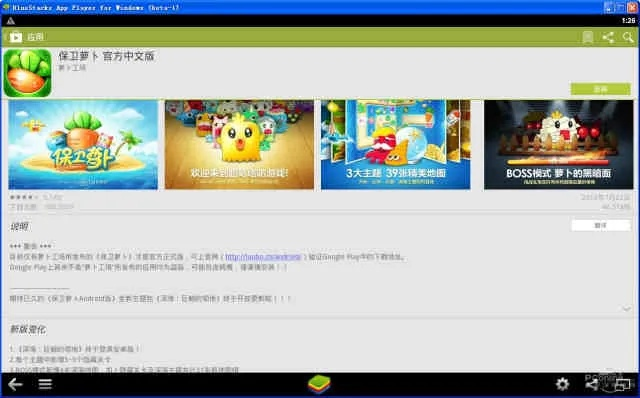Tap the share icon in green header
The width and height of the screenshot is (640, 398).
608,38
